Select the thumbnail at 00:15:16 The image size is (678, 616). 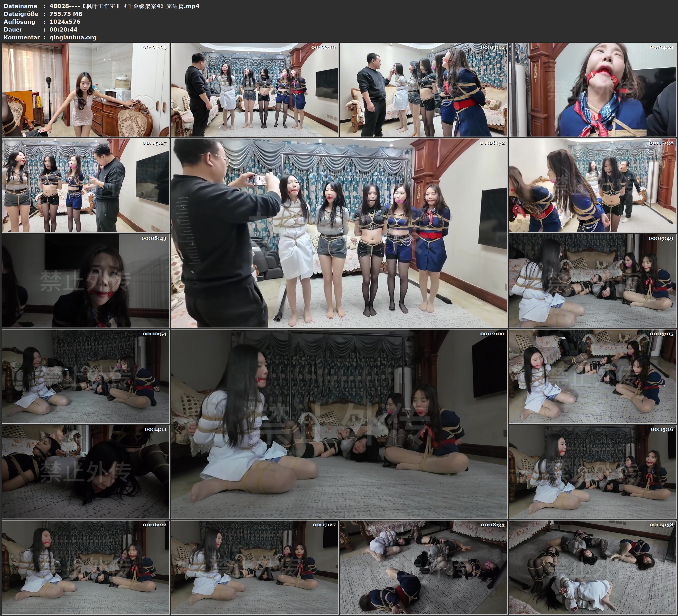point(592,471)
